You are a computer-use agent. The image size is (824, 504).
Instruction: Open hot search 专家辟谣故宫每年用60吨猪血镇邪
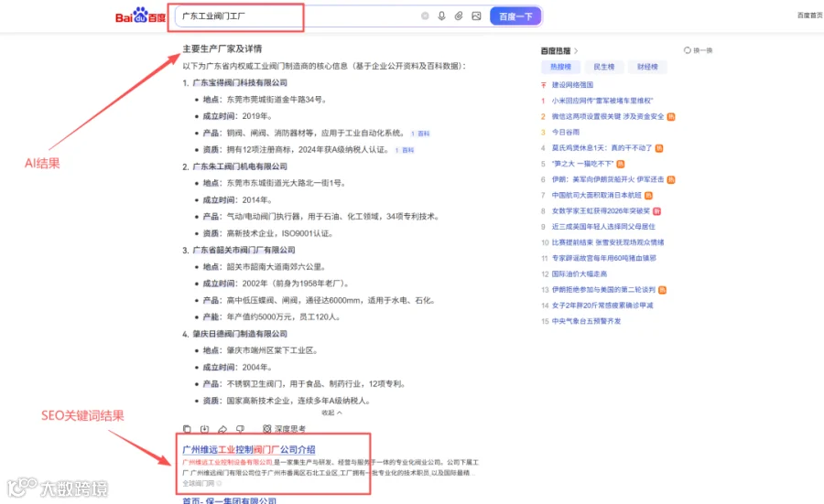(604, 258)
